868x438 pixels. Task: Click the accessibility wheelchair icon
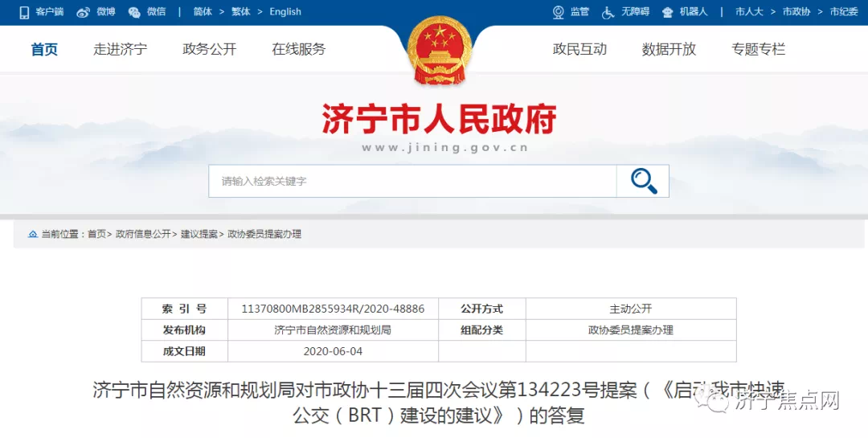[x=608, y=12]
